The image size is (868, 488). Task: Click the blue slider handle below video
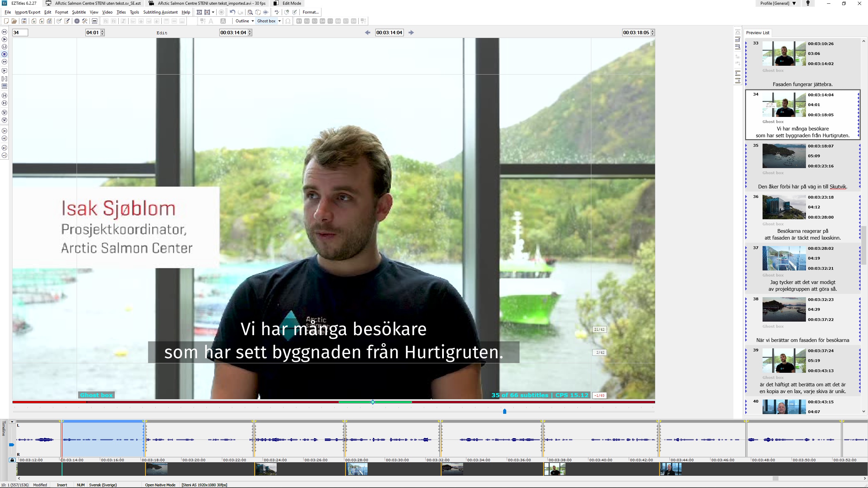click(505, 411)
